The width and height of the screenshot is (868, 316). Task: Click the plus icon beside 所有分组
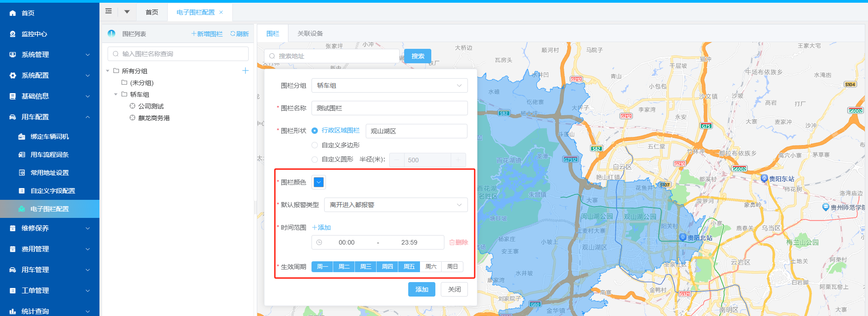coord(245,71)
